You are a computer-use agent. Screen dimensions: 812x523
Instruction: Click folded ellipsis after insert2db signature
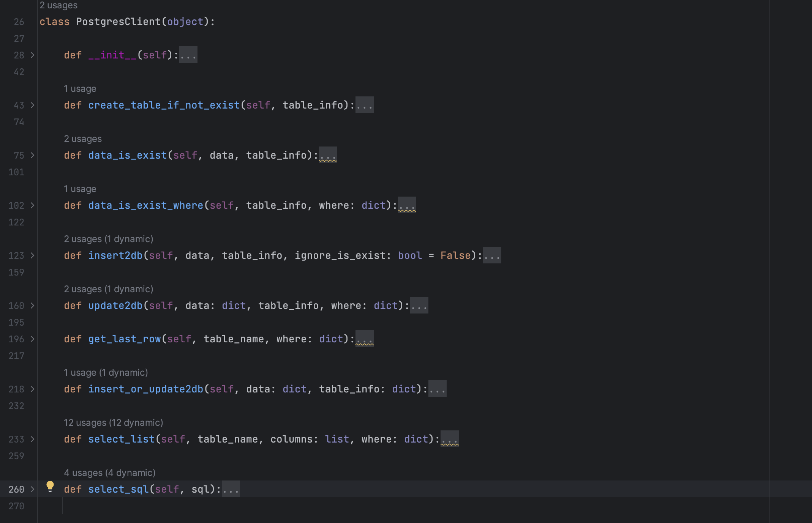[492, 255]
